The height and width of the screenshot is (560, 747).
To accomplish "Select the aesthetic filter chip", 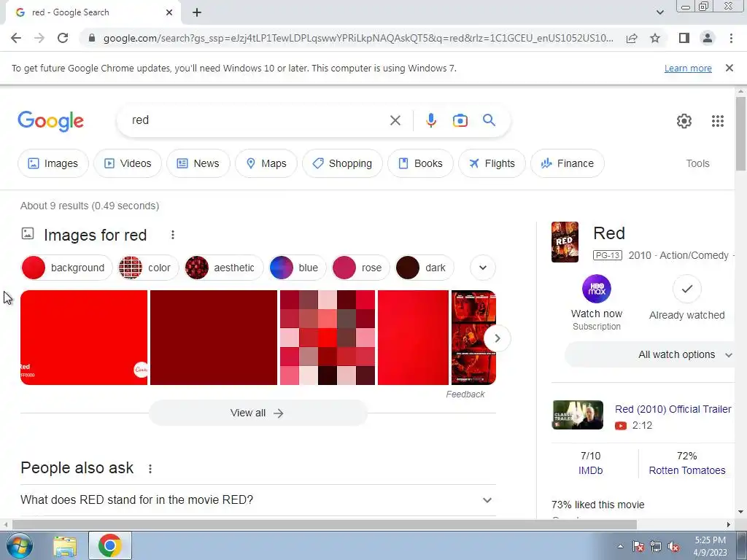I will 223,268.
